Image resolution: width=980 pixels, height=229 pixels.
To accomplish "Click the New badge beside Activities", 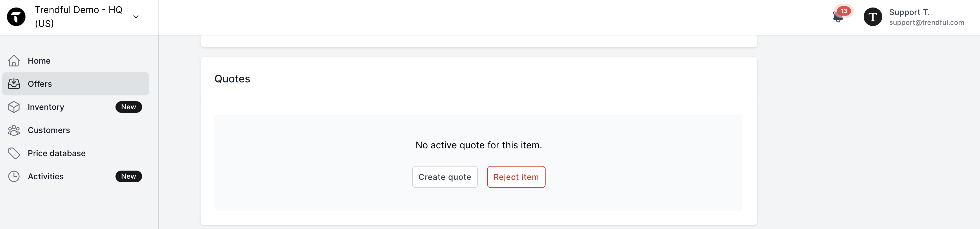I will 129,177.
